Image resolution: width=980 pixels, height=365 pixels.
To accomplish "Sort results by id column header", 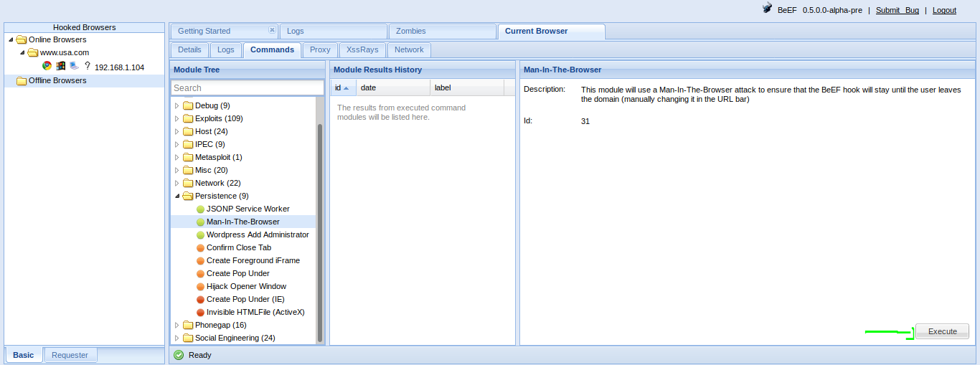I will pyautogui.click(x=343, y=87).
